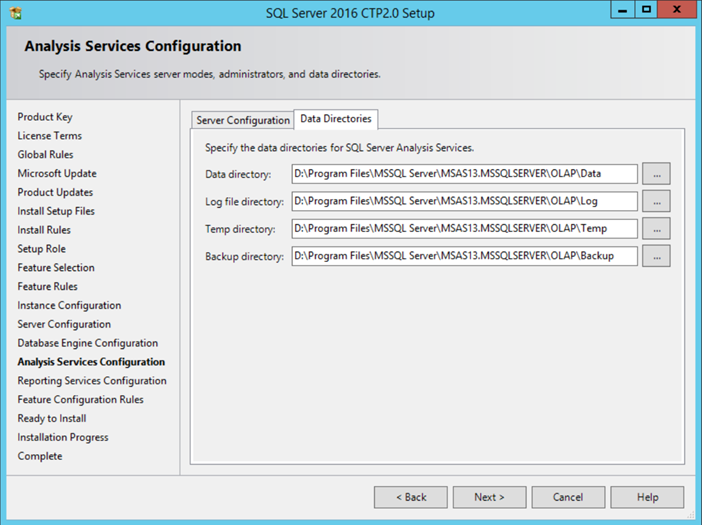Browse for the Log file directory folder
Viewport: 702px width, 525px height.
tap(656, 201)
